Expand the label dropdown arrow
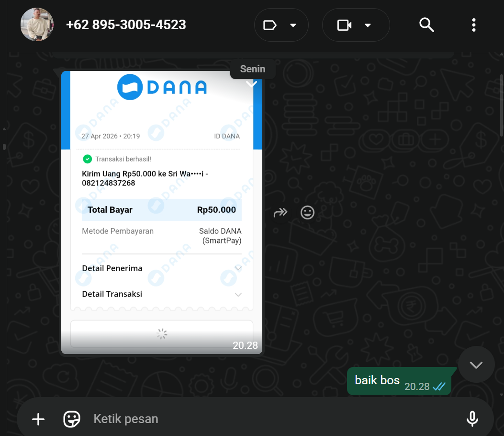The width and height of the screenshot is (504, 436). 293,25
